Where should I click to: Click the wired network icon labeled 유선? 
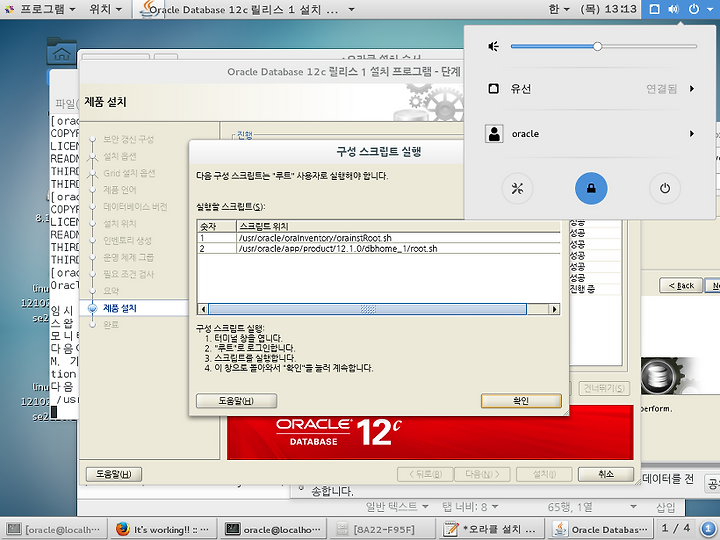coord(494,88)
